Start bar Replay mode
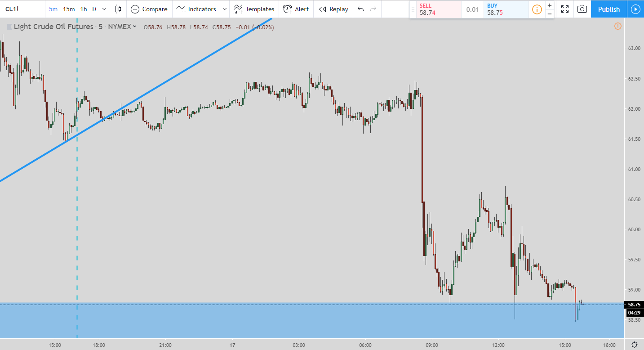 point(333,9)
